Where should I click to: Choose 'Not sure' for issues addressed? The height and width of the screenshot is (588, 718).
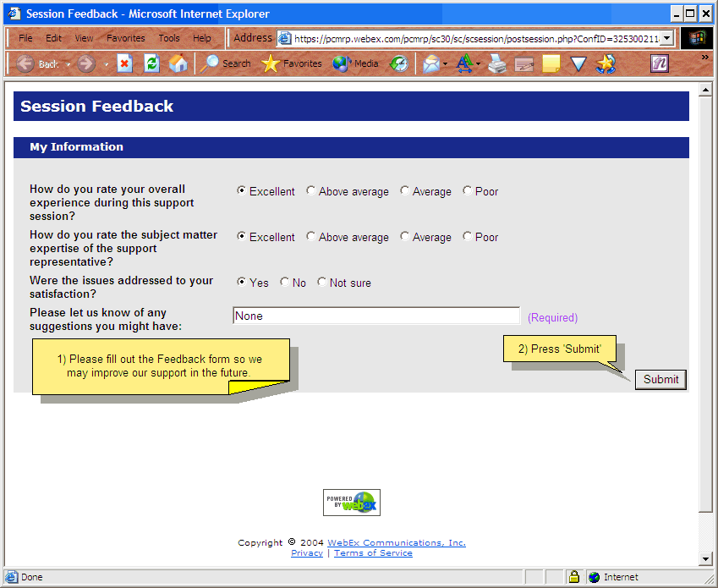tap(322, 283)
